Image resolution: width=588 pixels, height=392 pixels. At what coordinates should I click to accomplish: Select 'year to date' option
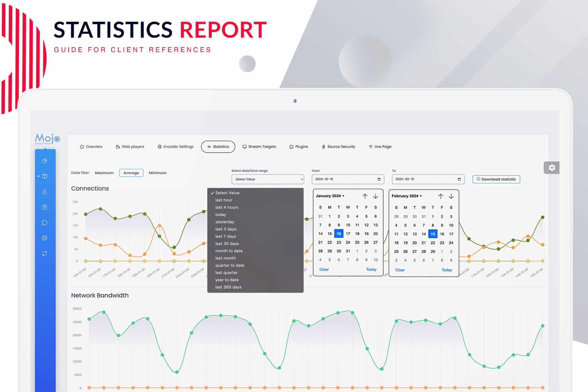tap(255, 280)
